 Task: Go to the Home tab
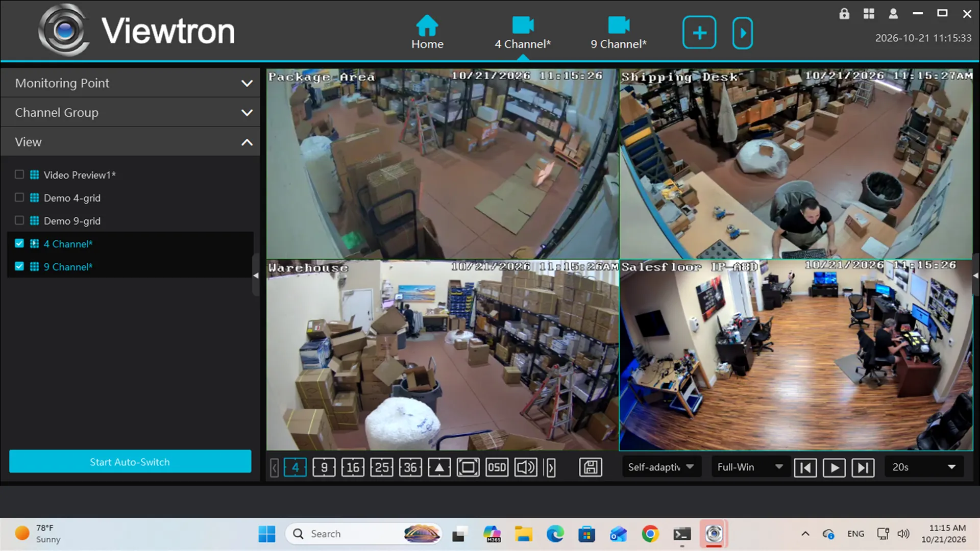pos(427,32)
